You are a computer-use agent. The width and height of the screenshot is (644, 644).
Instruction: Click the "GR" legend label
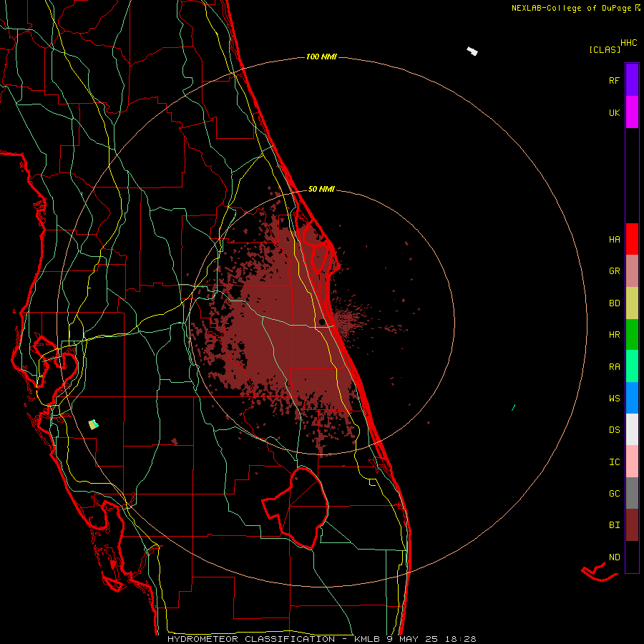614,271
